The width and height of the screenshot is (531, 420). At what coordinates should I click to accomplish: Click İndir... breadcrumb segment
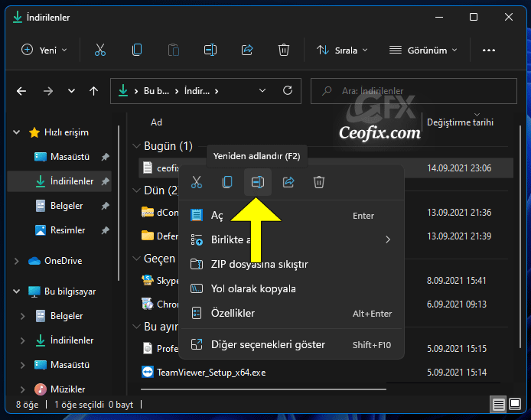[197, 91]
